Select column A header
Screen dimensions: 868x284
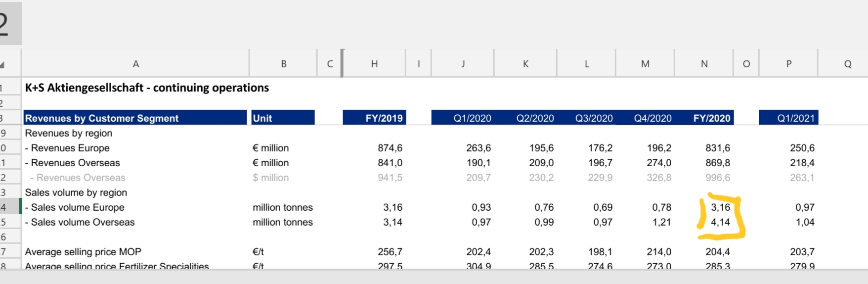pos(135,64)
